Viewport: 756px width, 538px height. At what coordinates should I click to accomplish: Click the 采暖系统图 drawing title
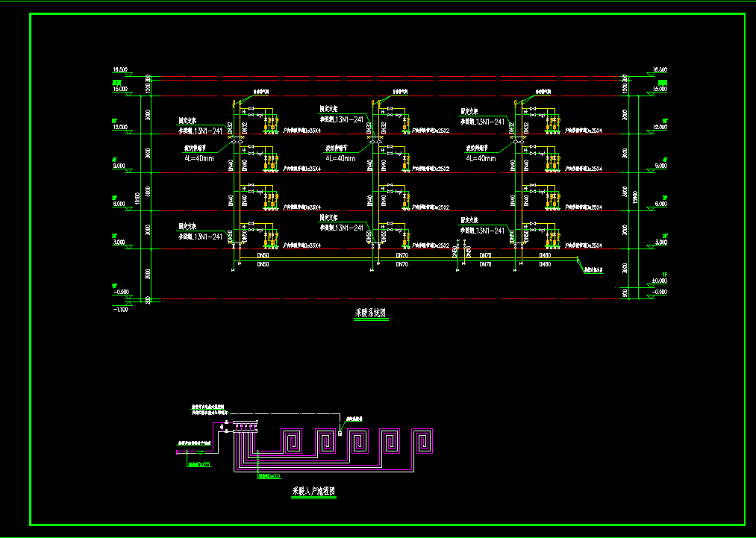click(x=370, y=314)
